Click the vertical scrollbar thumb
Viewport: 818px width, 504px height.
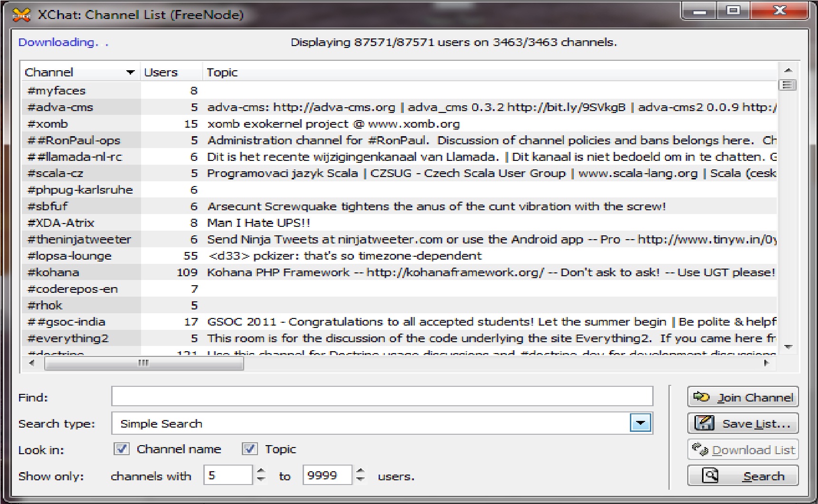point(788,85)
